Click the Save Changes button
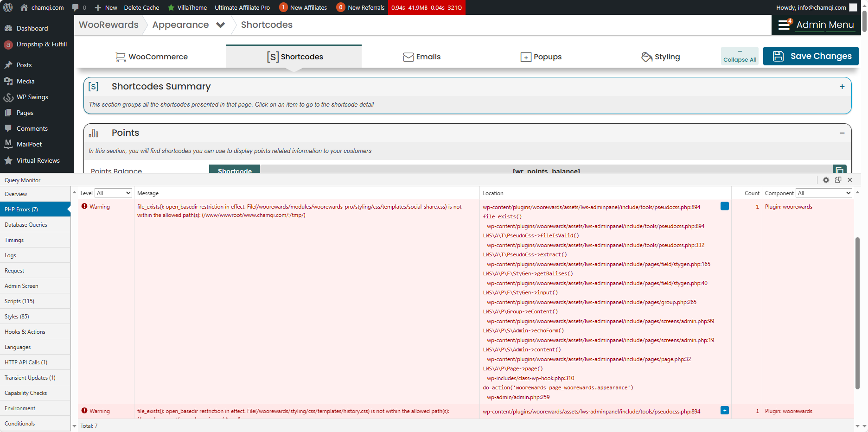 click(811, 56)
